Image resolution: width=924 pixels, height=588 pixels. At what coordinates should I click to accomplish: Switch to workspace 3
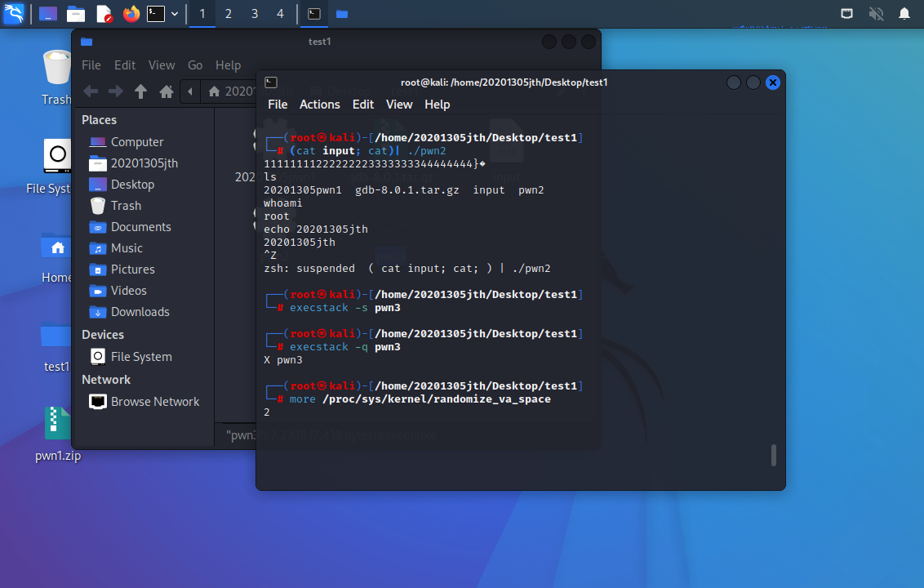[255, 14]
